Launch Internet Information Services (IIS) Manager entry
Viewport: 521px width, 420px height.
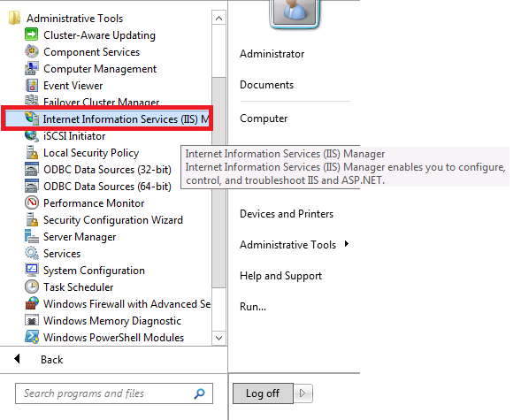pyautogui.click(x=107, y=118)
